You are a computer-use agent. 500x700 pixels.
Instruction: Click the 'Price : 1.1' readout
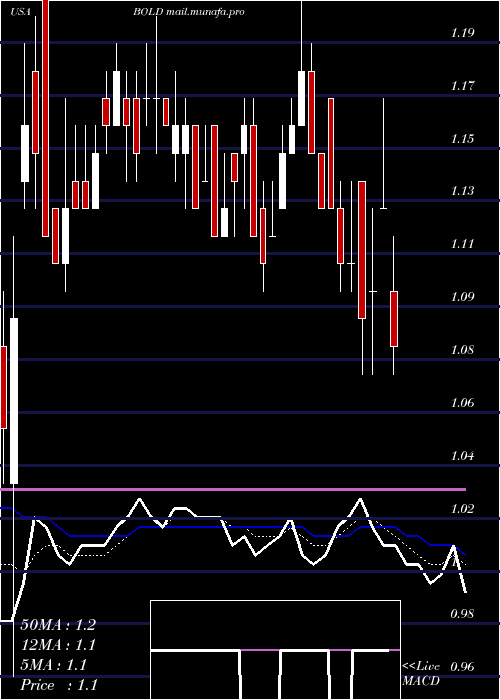click(x=59, y=685)
